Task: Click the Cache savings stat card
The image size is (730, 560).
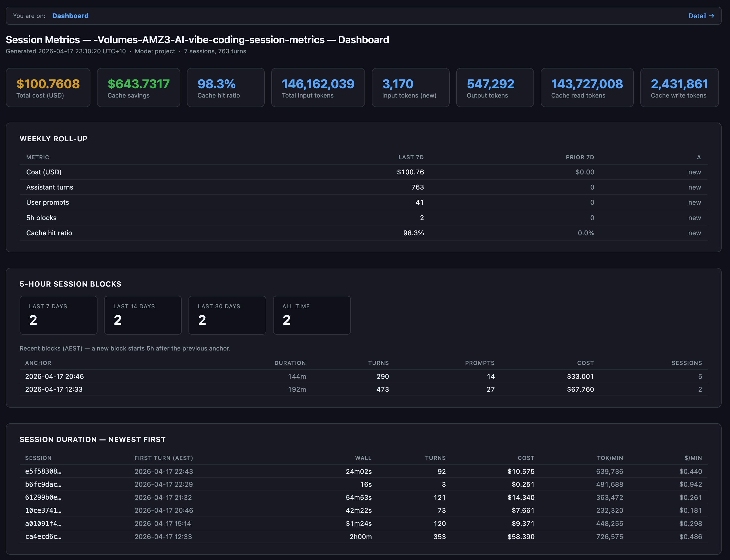Action: (x=138, y=88)
